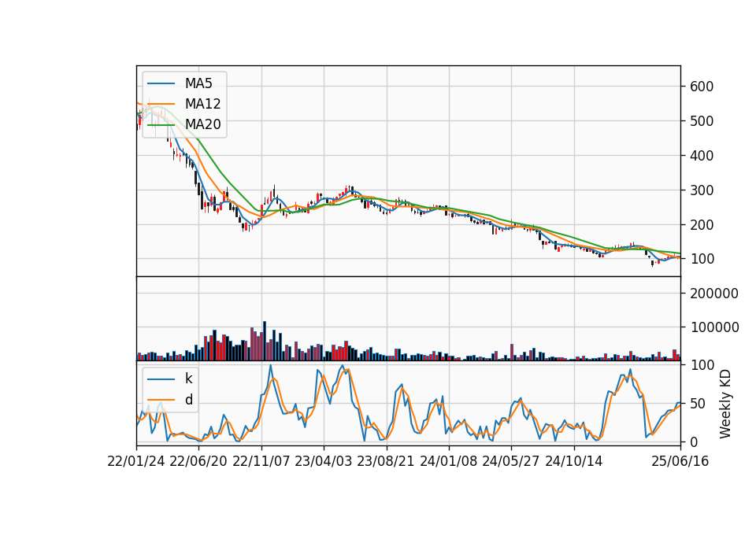Click the 100000 volume axis label

click(714, 327)
